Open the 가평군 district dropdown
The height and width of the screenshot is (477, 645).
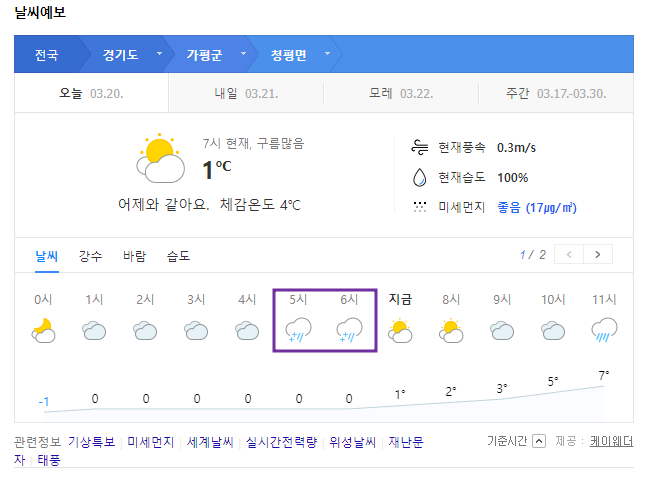pyautogui.click(x=244, y=53)
